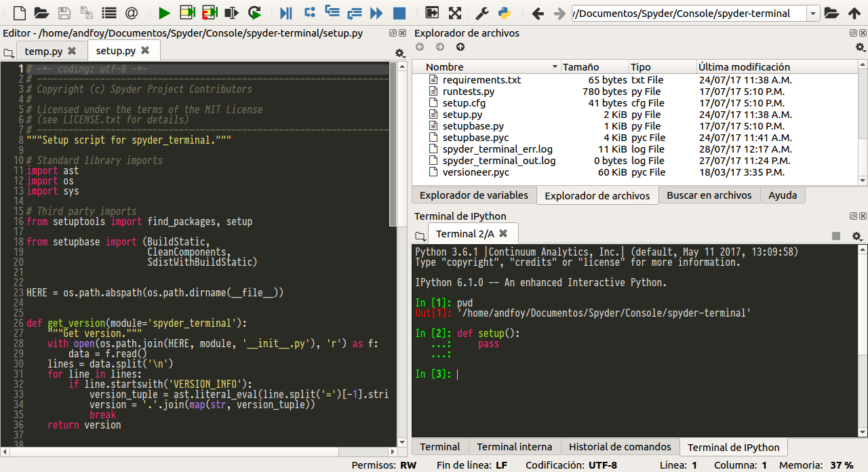Open Spyder preferences with the wrench icon

pos(481,12)
